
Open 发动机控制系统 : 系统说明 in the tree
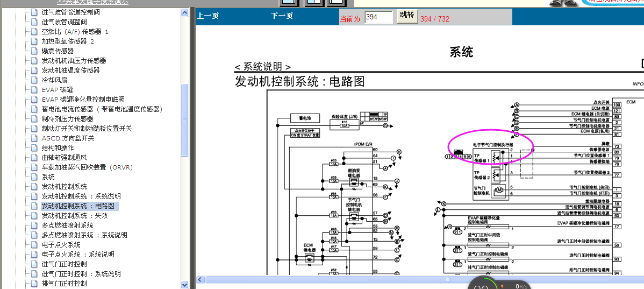81,196
